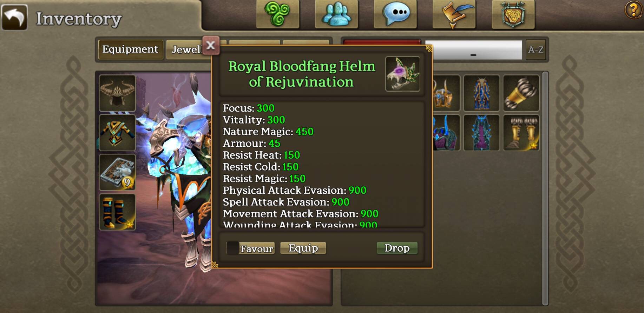Viewport: 644px width, 313px height.
Task: Click the Equip button
Action: click(x=303, y=248)
